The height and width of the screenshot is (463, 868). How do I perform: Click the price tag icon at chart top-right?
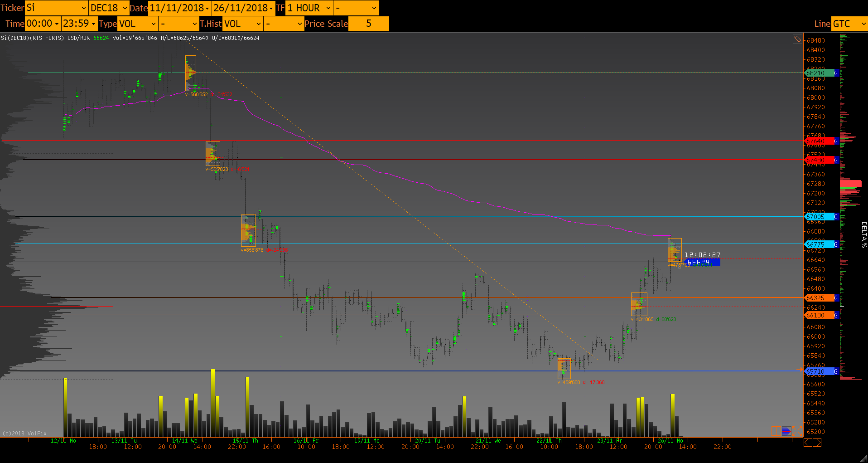coord(797,39)
